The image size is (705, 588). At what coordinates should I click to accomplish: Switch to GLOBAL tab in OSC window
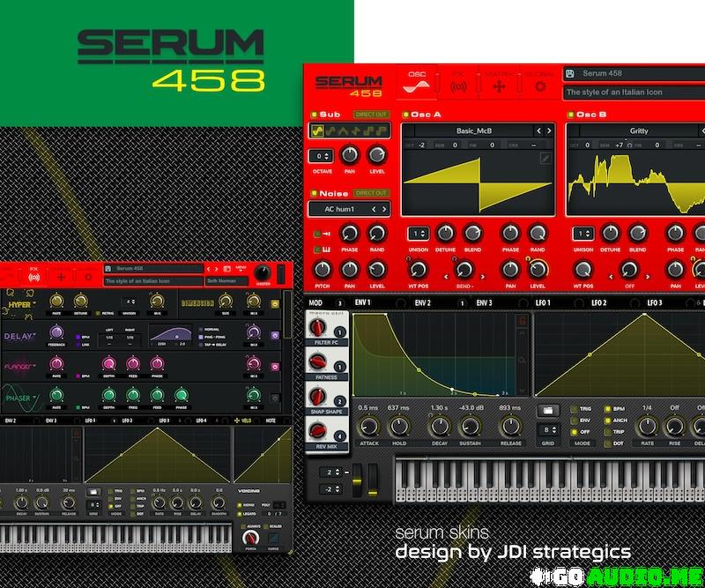pos(539,81)
